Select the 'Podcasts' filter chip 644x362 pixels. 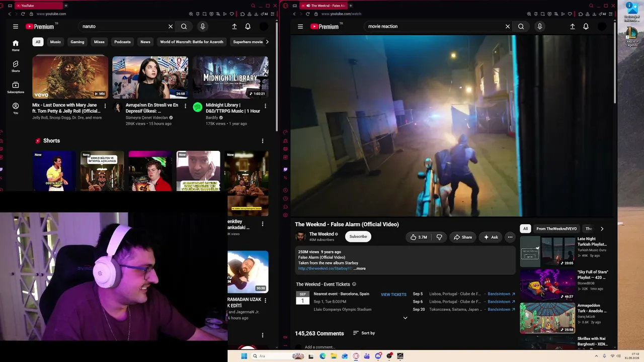pyautogui.click(x=122, y=42)
